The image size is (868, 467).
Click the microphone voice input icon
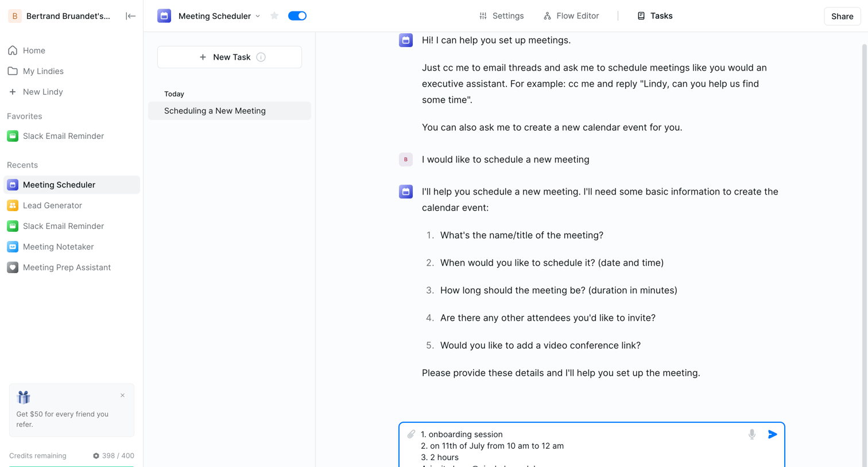(752, 434)
